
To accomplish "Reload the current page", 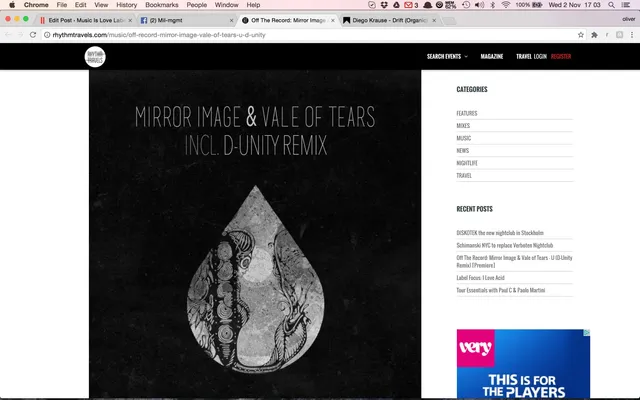I will coord(33,35).
